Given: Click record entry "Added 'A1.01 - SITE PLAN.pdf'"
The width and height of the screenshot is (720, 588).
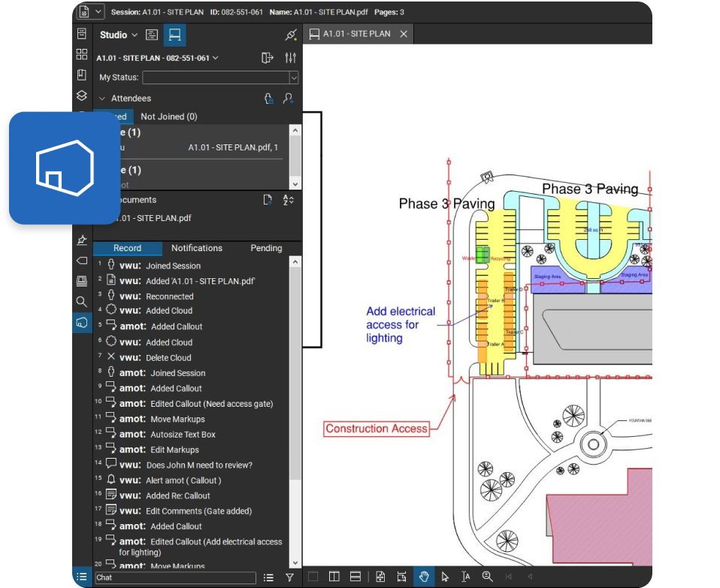Looking at the screenshot, I should [x=187, y=281].
